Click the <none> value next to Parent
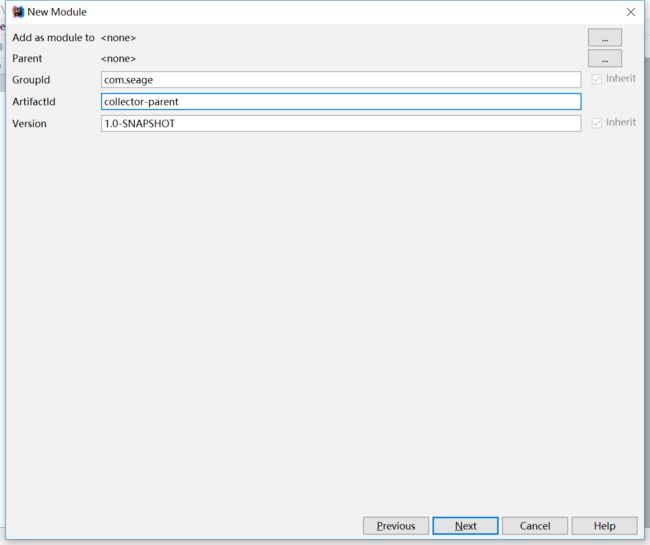The width and height of the screenshot is (650, 545). [x=118, y=58]
